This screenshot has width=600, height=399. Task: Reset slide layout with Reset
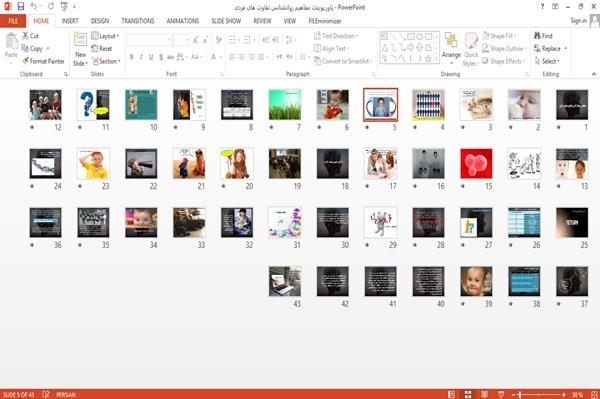click(102, 48)
